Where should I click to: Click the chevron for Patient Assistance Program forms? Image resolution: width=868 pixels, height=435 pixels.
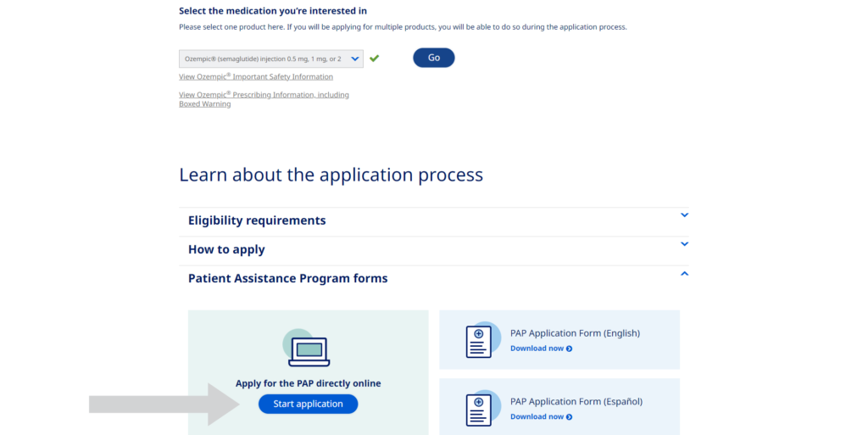coord(684,273)
